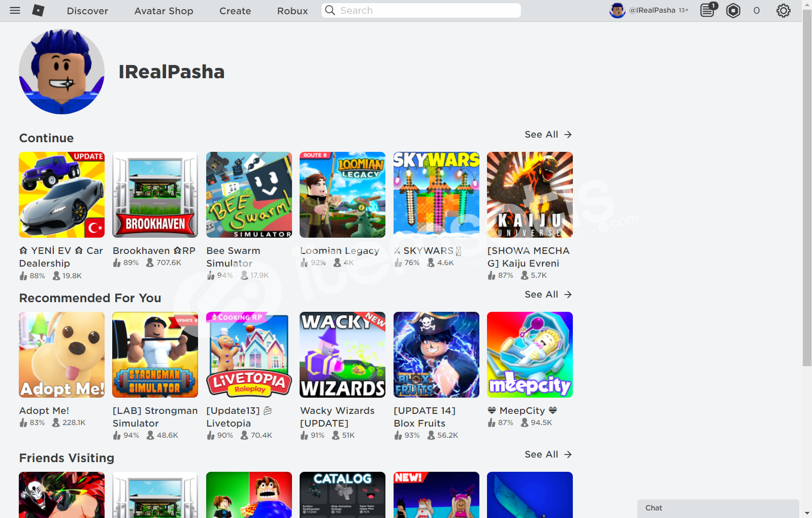The image size is (812, 518).
Task: Open the NEW! game thumbnail in Friends Visiting
Action: pos(436,495)
